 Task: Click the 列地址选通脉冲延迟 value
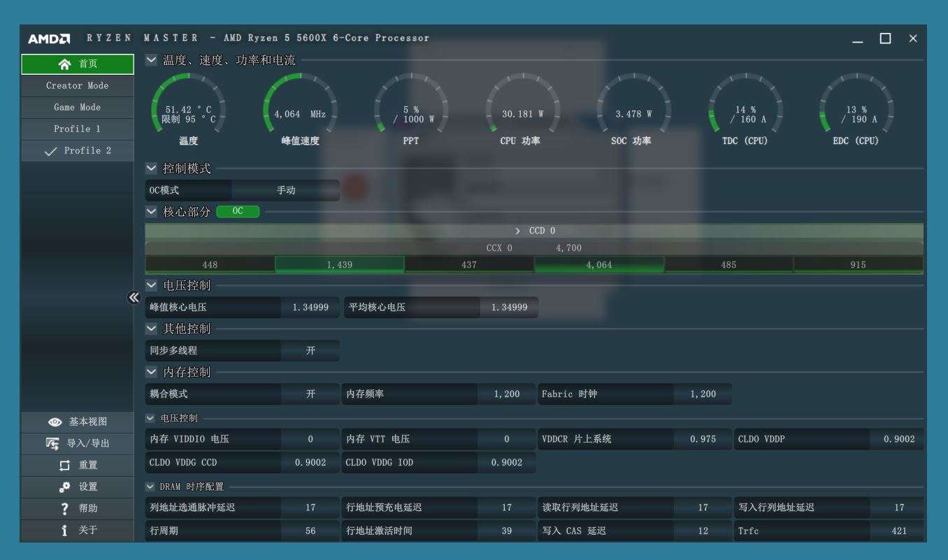click(x=310, y=508)
